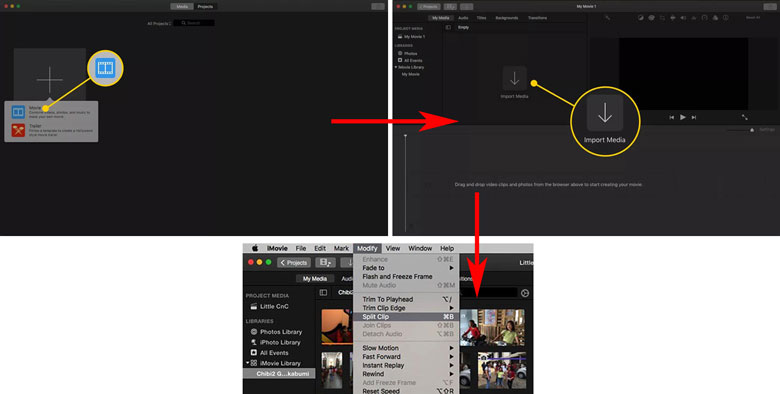Screen dimensions: 780x394
Task: Open the Titles tab
Action: click(482, 18)
